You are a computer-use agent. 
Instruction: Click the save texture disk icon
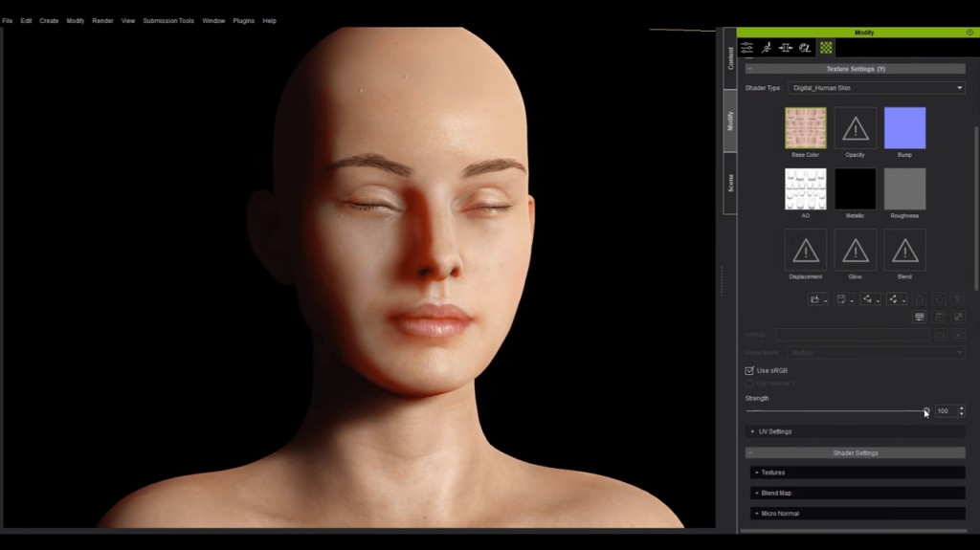coord(841,299)
